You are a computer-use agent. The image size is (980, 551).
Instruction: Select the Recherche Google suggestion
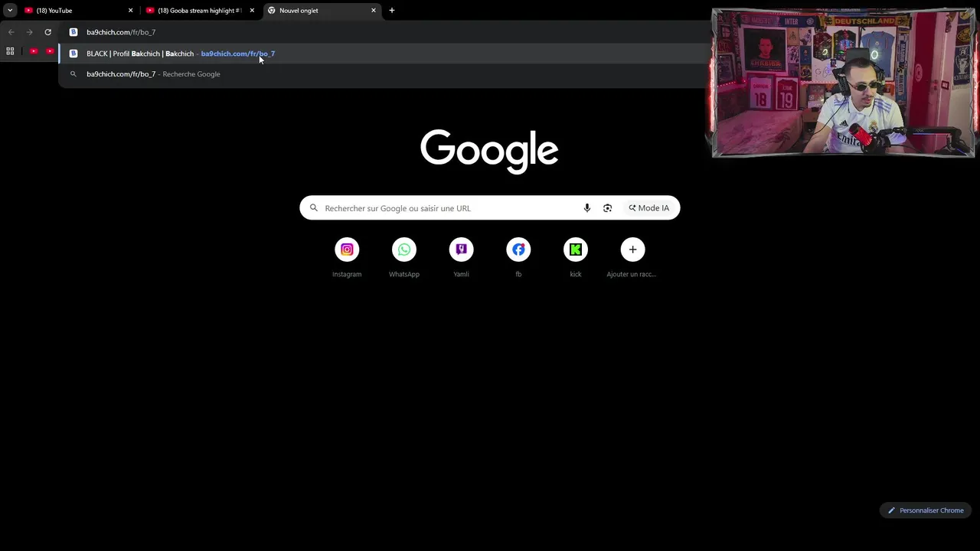[383, 74]
